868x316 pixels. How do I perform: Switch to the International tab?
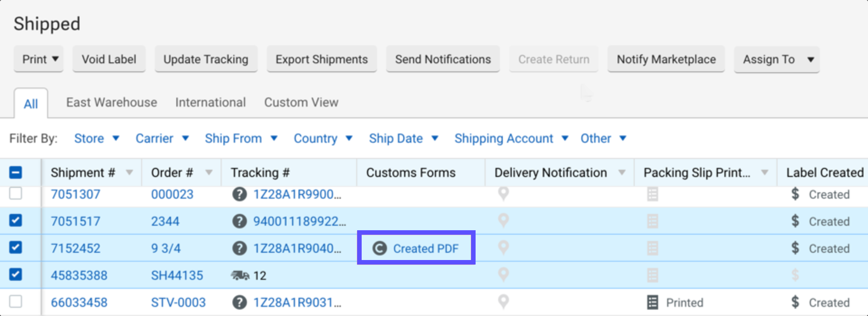pos(210,102)
